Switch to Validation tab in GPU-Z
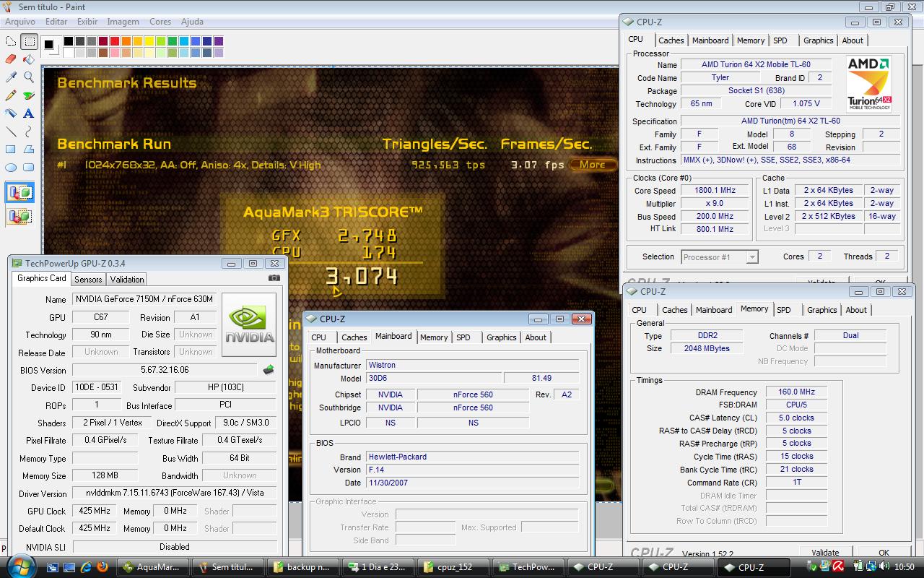Image resolution: width=924 pixels, height=578 pixels. pyautogui.click(x=127, y=279)
